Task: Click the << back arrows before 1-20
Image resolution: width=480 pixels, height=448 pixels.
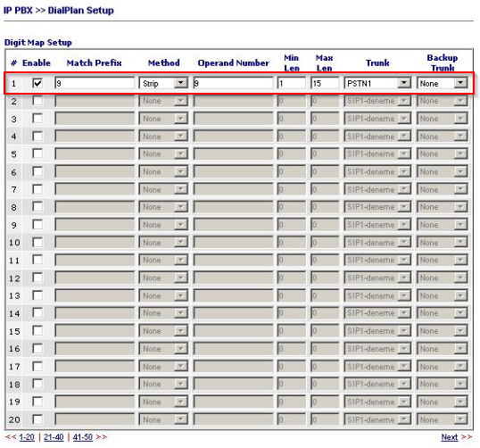Action: (11, 437)
